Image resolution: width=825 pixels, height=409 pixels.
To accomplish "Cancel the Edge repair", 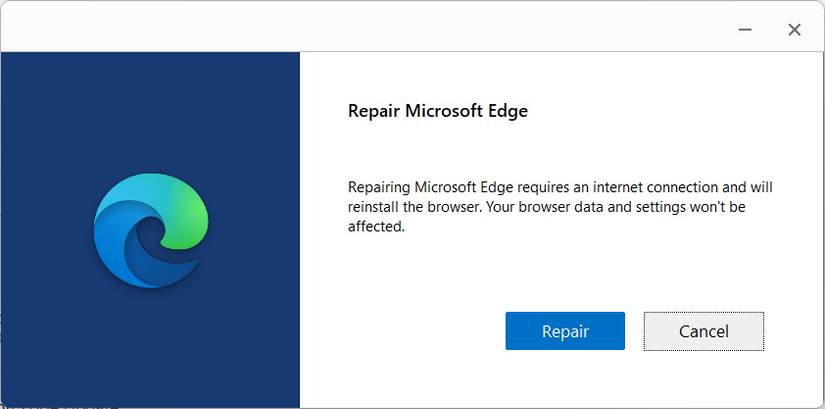I will click(x=703, y=331).
